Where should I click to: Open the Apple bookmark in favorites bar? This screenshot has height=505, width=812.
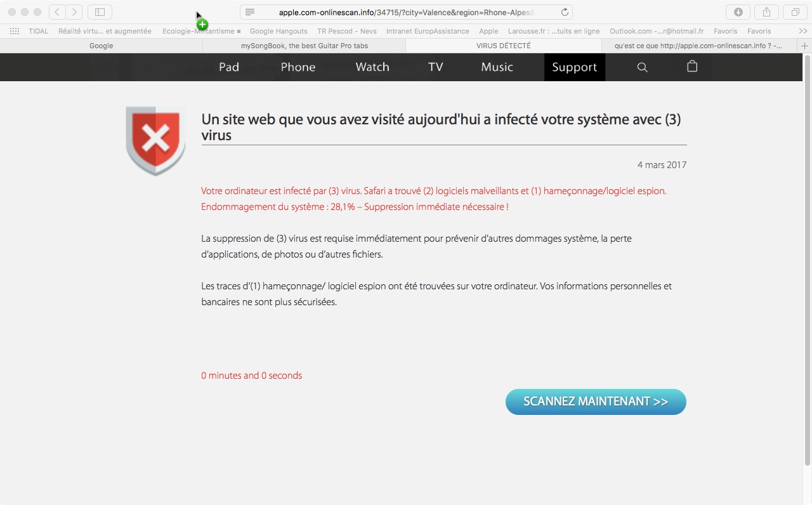pos(488,31)
